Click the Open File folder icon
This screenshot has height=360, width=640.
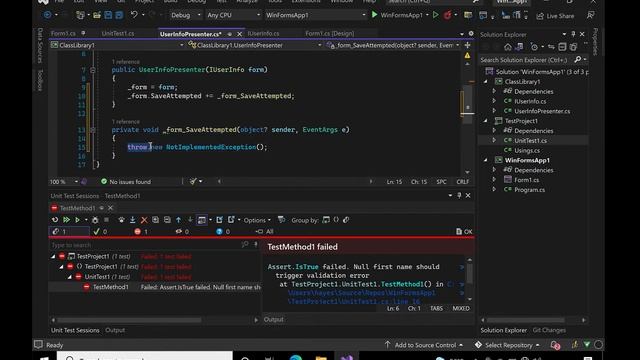pyautogui.click(x=97, y=15)
